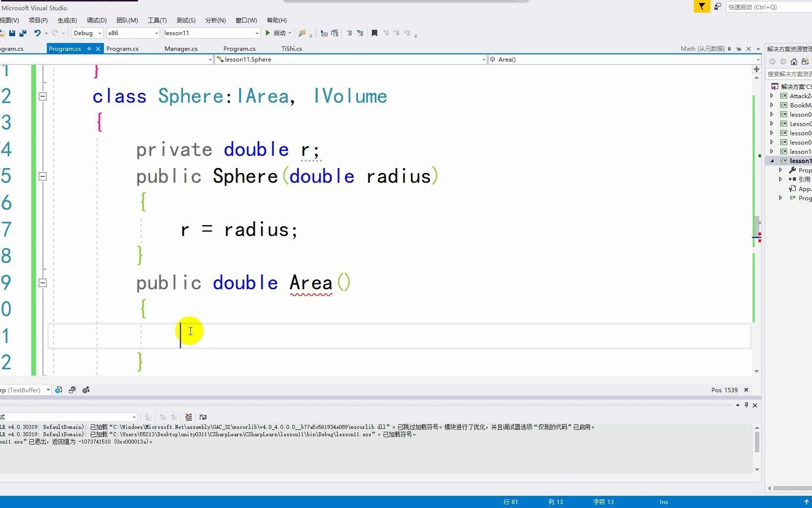Toggle word wrap in the output panel

[203, 417]
